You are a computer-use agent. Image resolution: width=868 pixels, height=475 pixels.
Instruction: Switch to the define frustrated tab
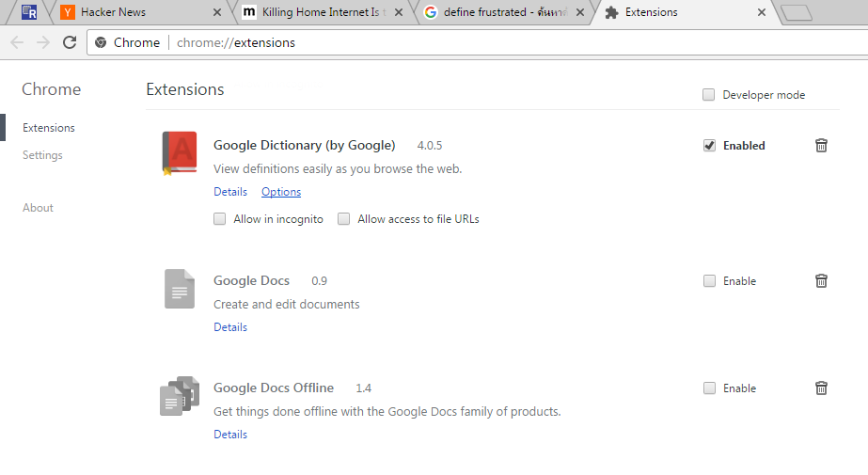[498, 12]
